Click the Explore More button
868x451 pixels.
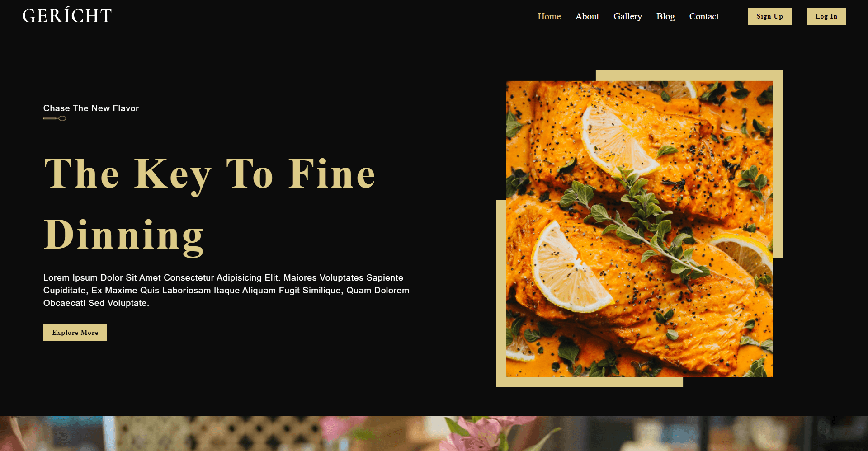pos(75,333)
